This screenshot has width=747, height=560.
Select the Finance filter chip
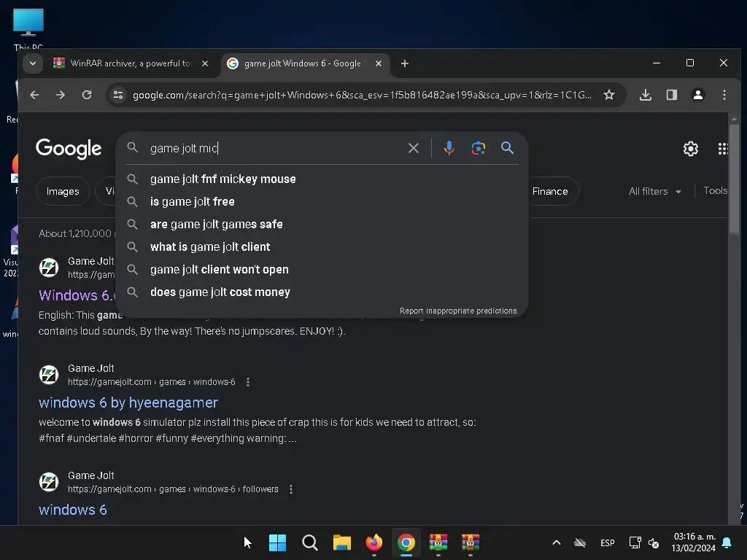tap(551, 192)
